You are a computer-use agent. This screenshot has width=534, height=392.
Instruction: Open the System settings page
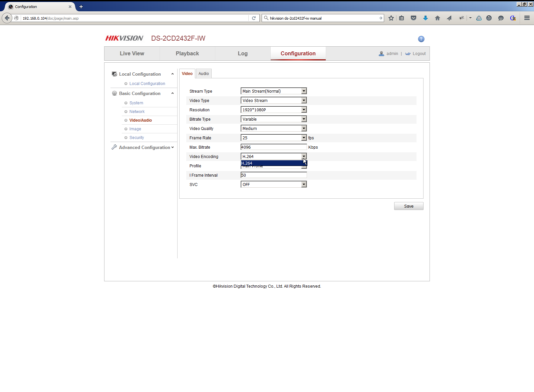pos(136,103)
